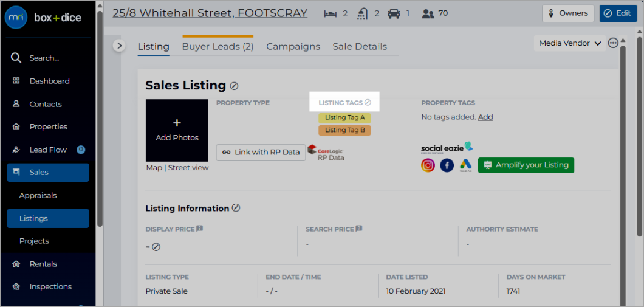The height and width of the screenshot is (307, 644).
Task: Click the Properties house icon
Action: coord(16,127)
